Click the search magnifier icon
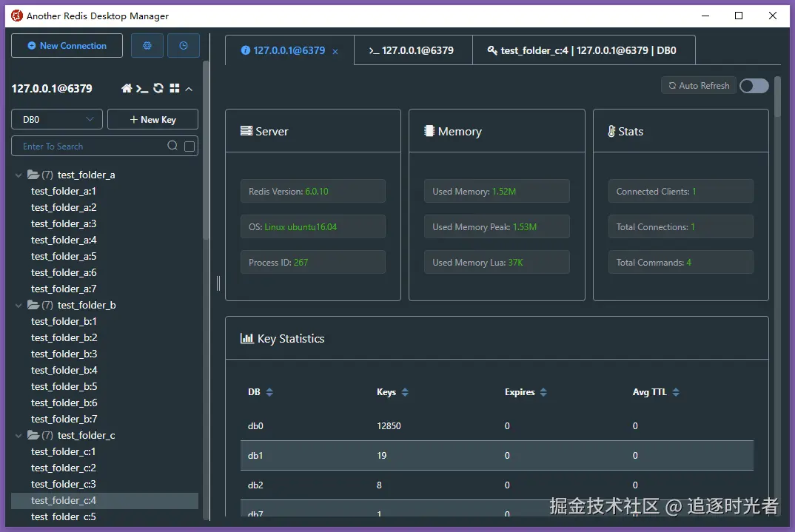The height and width of the screenshot is (532, 795). [x=172, y=146]
